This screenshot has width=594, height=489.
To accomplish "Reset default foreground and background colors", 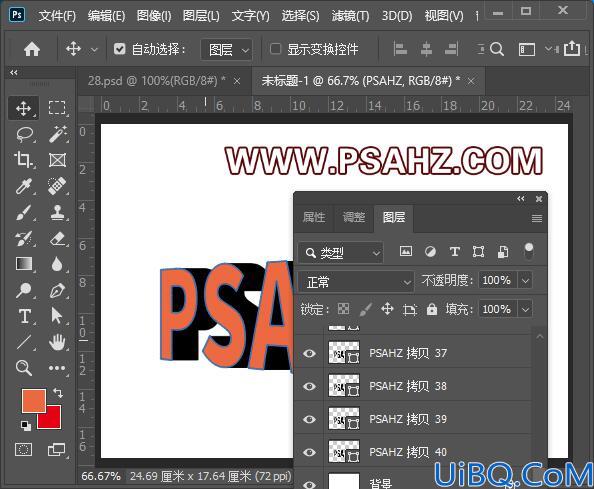I will [x=26, y=425].
